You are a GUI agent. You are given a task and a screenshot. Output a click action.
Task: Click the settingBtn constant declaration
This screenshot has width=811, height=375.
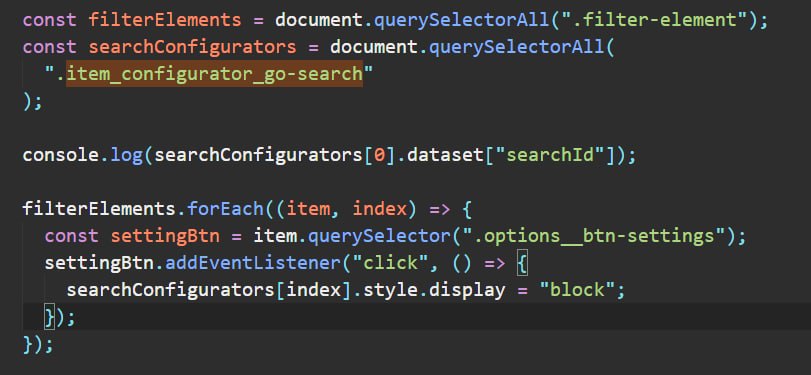point(165,236)
